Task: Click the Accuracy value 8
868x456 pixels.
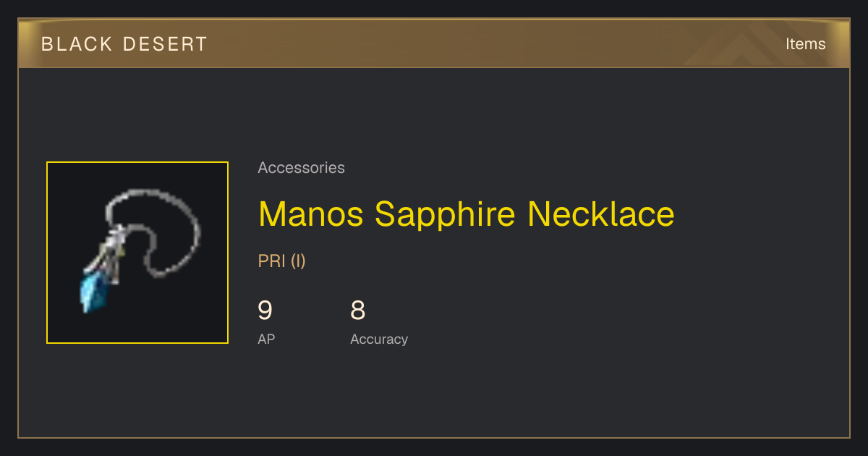Action: pos(357,311)
